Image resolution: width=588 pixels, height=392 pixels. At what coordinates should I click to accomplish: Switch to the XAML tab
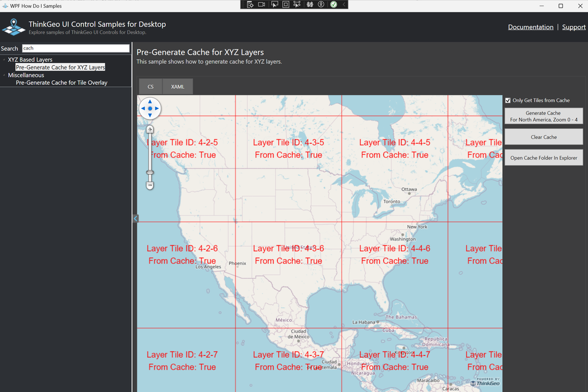[178, 87]
